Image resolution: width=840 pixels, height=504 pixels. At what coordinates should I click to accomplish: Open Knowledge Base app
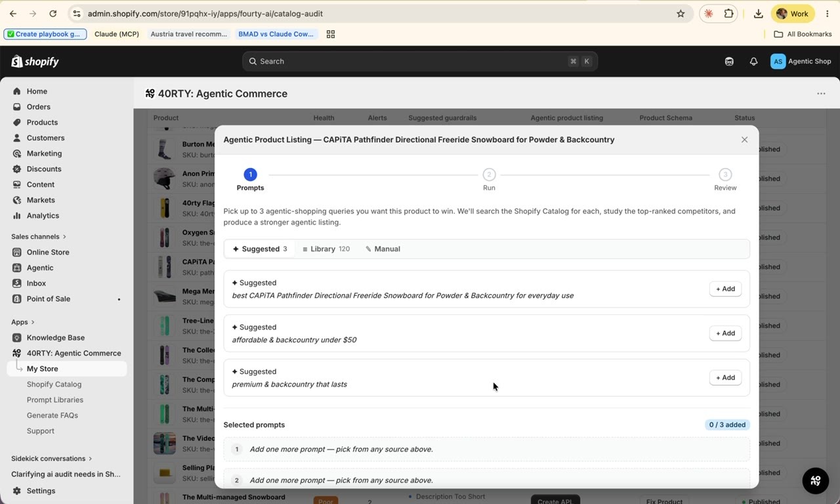[55, 337]
